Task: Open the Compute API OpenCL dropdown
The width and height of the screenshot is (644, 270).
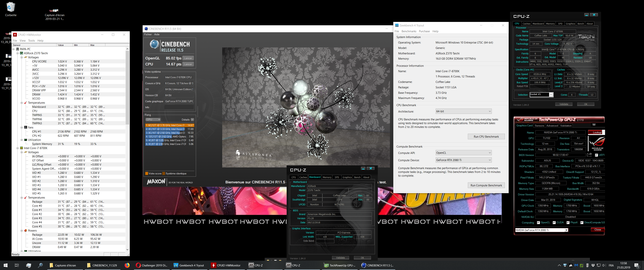Action: point(464,153)
